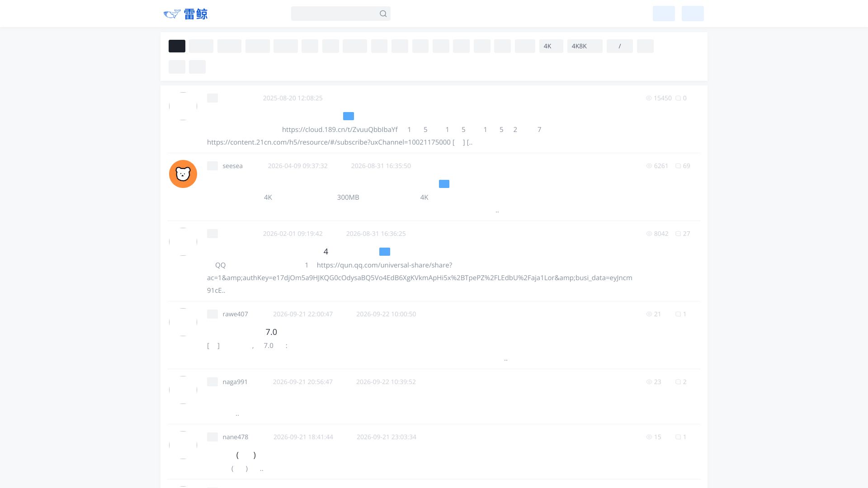The height and width of the screenshot is (488, 868).
Task: Click the grey badge before nane478's name
Action: click(212, 437)
